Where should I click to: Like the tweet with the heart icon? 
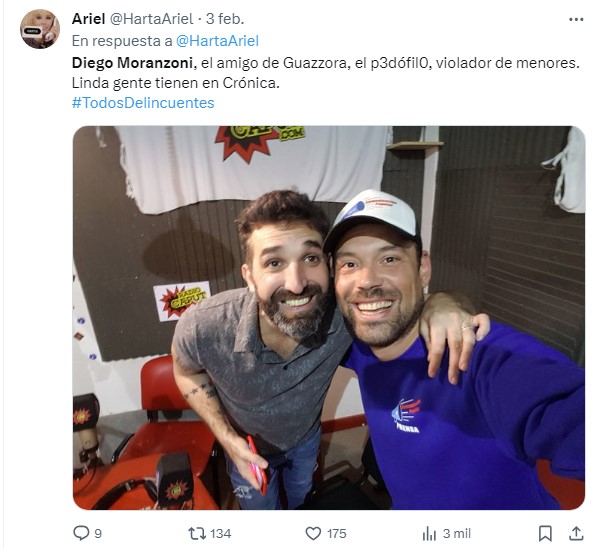(x=313, y=533)
